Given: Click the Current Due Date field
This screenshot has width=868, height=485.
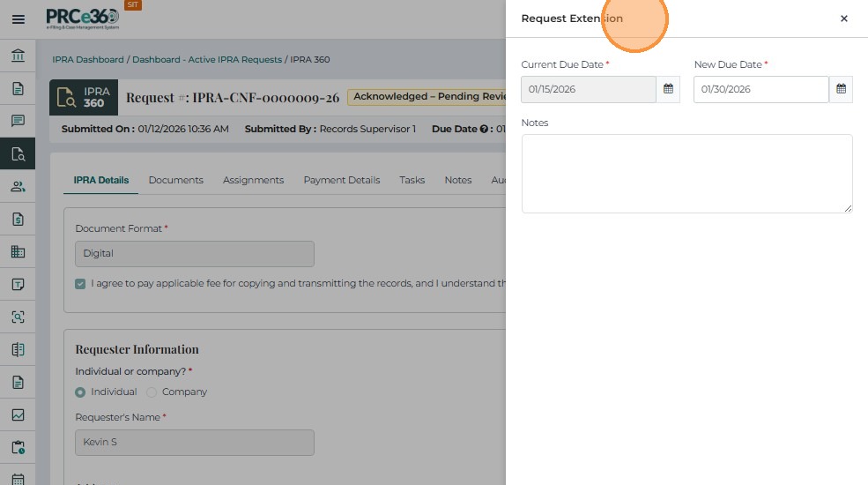Looking at the screenshot, I should tap(589, 89).
